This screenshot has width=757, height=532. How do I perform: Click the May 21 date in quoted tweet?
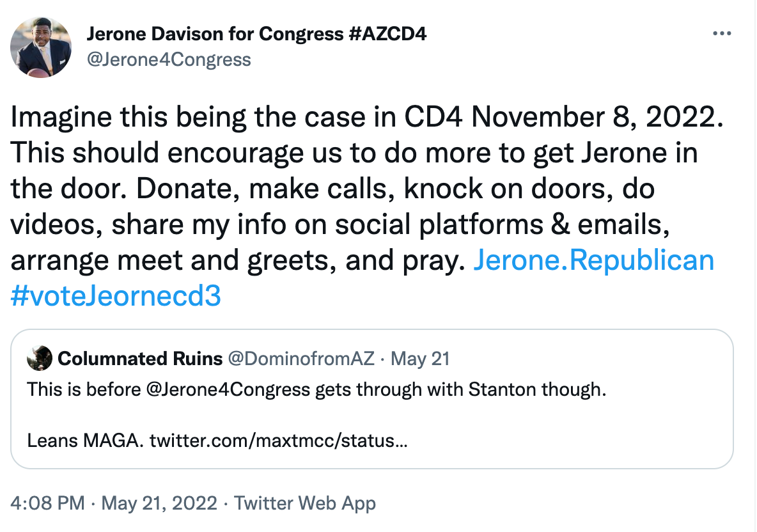(x=420, y=359)
